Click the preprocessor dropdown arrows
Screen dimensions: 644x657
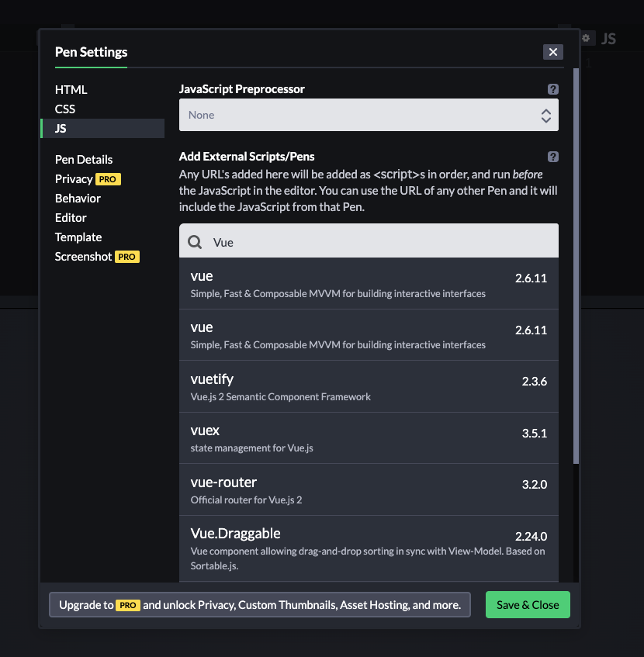(x=545, y=116)
